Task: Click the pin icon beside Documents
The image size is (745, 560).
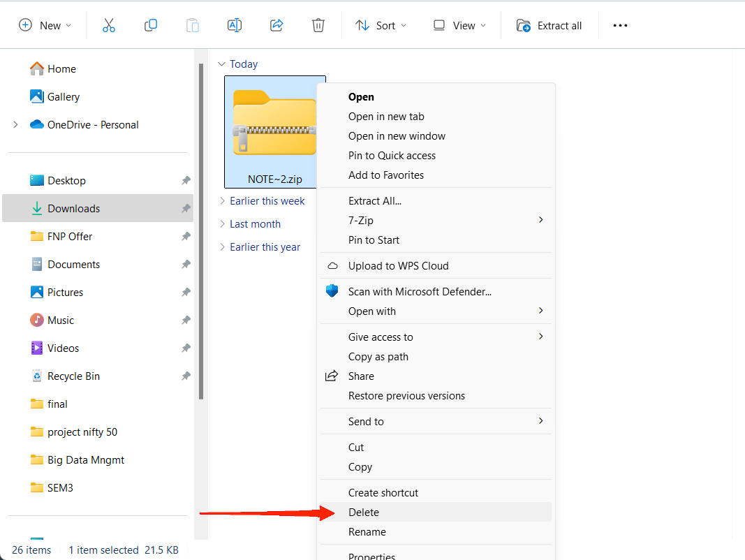Action: (x=186, y=264)
